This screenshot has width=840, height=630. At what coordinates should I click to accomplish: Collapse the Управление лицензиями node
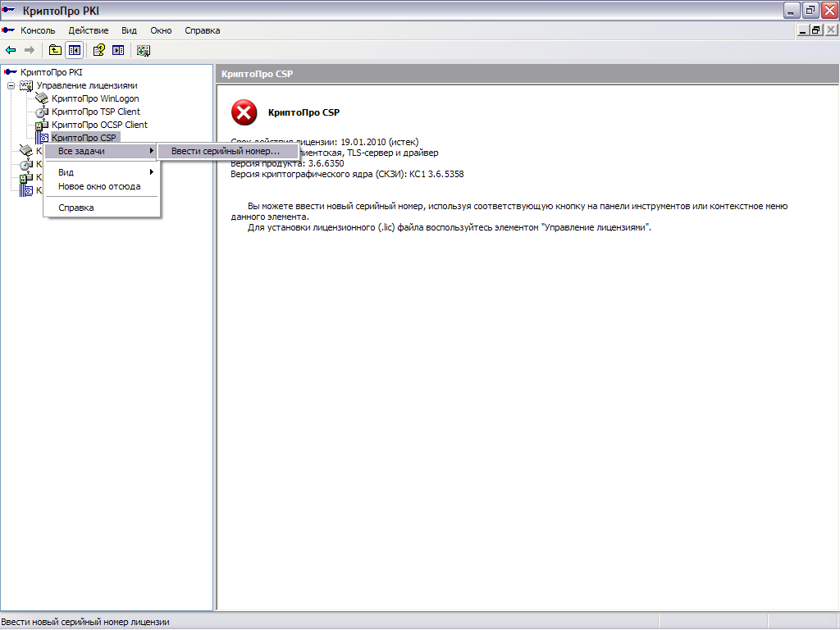click(11, 85)
